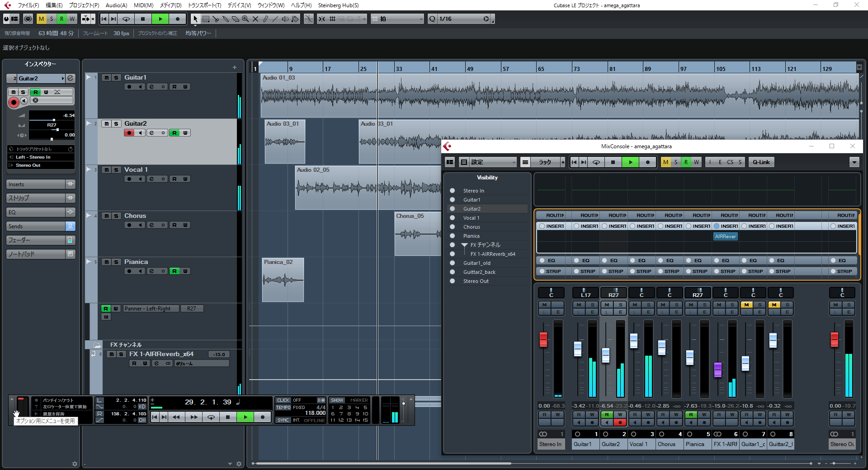This screenshot has height=470, width=868.
Task: Toggle Snap to Zero Crossing
Action: [309, 19]
